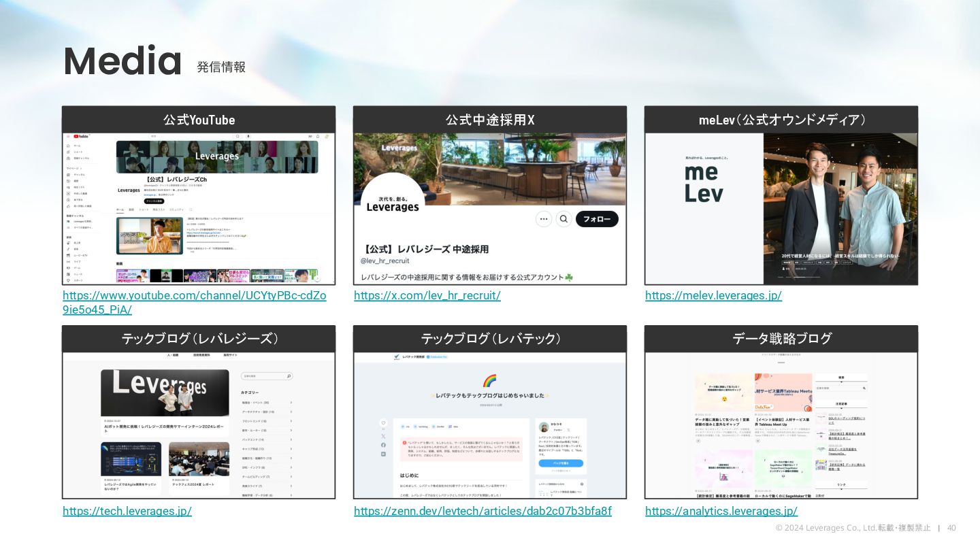Viewport: 980px width, 551px height.
Task: Click the meLev logo in the screenshot
Action: [703, 183]
